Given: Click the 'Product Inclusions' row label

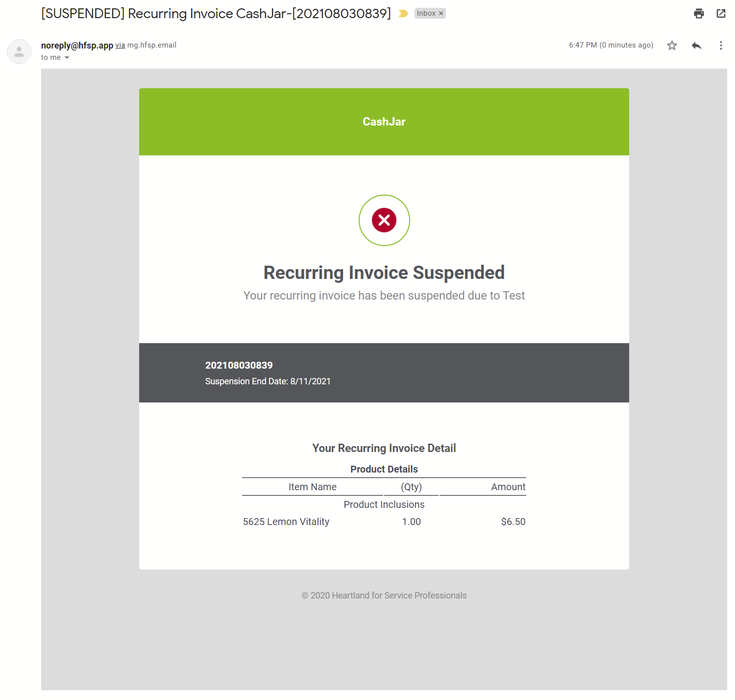Looking at the screenshot, I should click(x=384, y=504).
